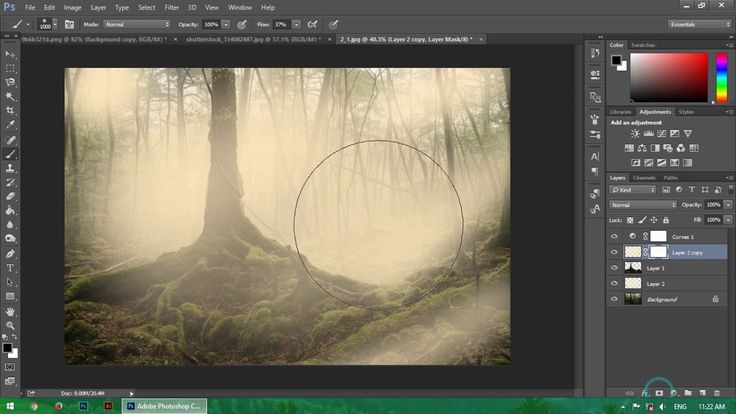Select the Horizontal Type tool
The height and width of the screenshot is (414, 736).
click(x=10, y=268)
